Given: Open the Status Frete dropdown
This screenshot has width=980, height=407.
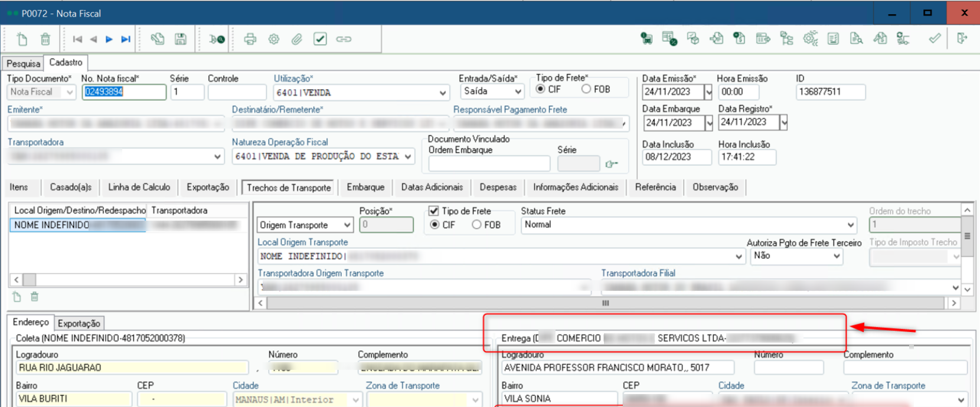Looking at the screenshot, I should pyautogui.click(x=851, y=225).
